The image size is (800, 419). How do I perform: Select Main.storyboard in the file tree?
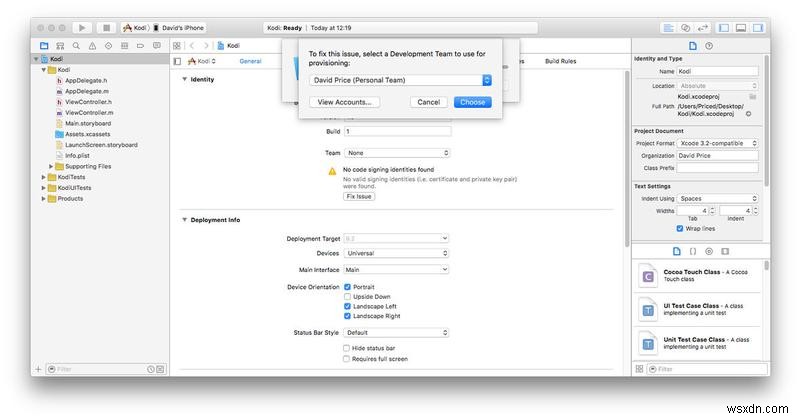87,124
